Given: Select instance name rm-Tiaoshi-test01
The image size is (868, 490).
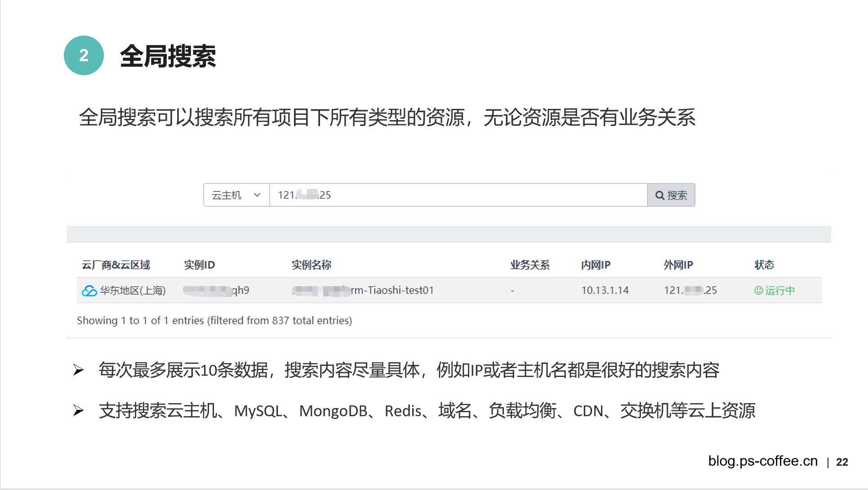Looking at the screenshot, I should click(x=392, y=291).
